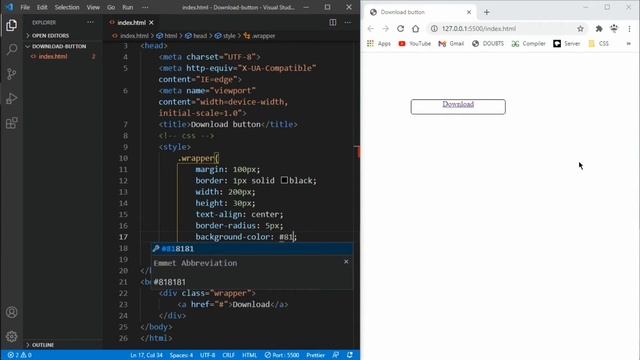Open the Run menu
This screenshot has height=360, width=640.
click(x=128, y=7)
